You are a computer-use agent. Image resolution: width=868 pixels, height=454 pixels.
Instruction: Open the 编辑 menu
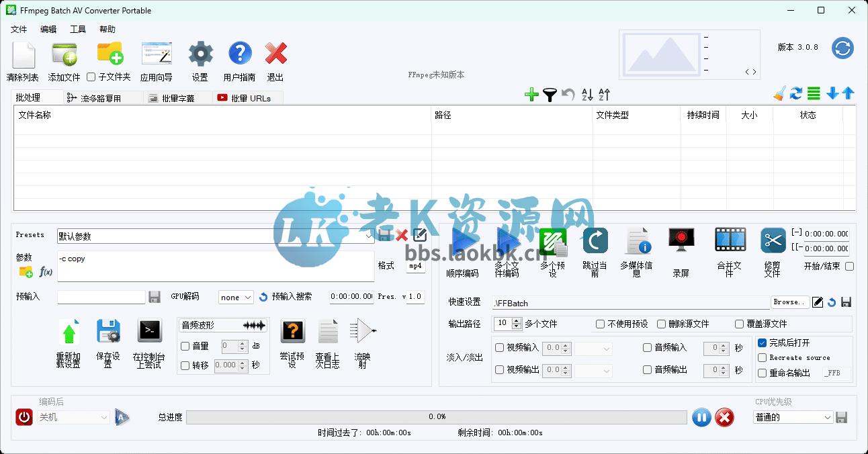coord(48,30)
